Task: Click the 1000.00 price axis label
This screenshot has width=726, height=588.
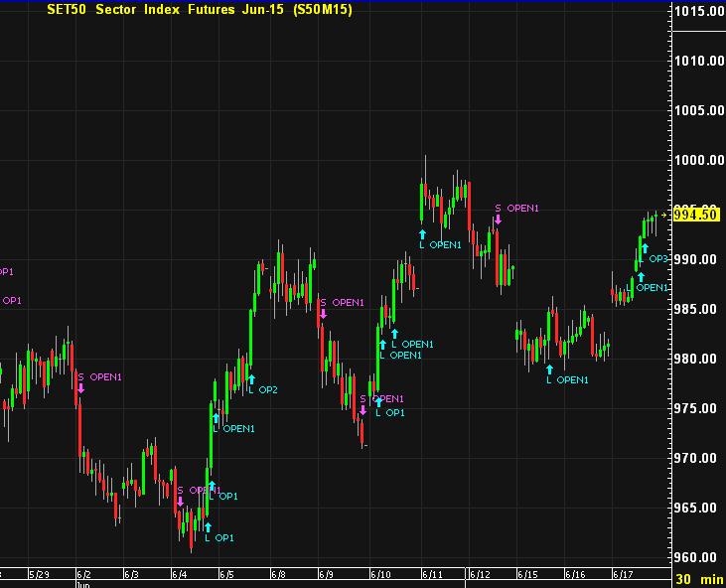Action: (x=698, y=160)
